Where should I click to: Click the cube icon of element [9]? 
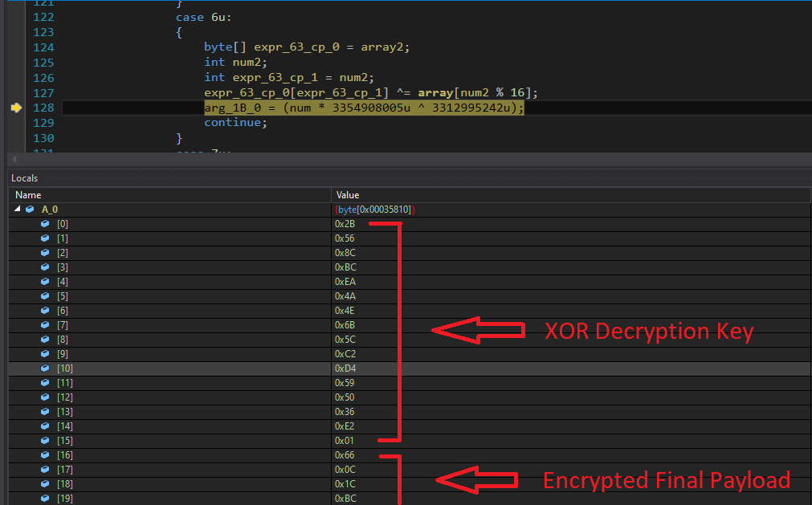[x=45, y=354]
